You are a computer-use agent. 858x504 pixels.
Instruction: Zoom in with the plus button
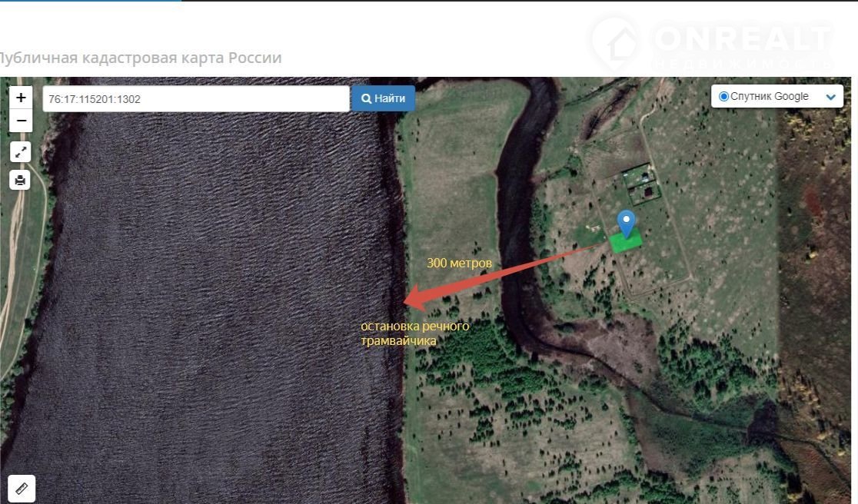tap(21, 98)
